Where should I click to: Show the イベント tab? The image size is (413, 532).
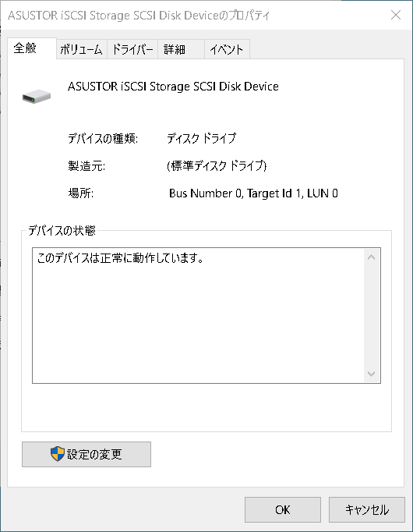click(x=227, y=50)
